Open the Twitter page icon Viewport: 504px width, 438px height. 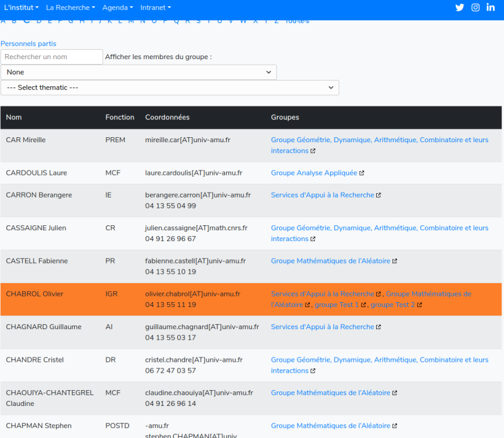(460, 8)
